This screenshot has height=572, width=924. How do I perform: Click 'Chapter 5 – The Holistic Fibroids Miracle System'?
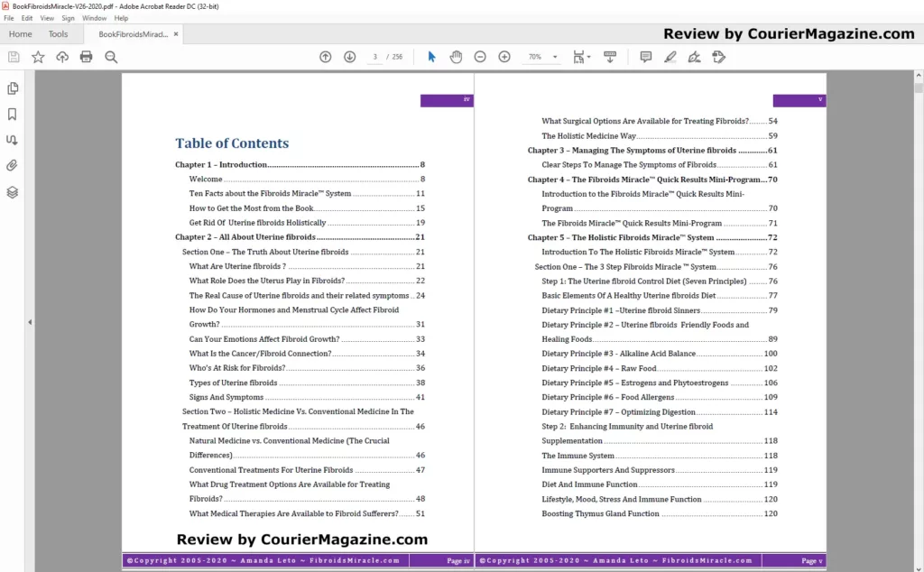click(652, 238)
